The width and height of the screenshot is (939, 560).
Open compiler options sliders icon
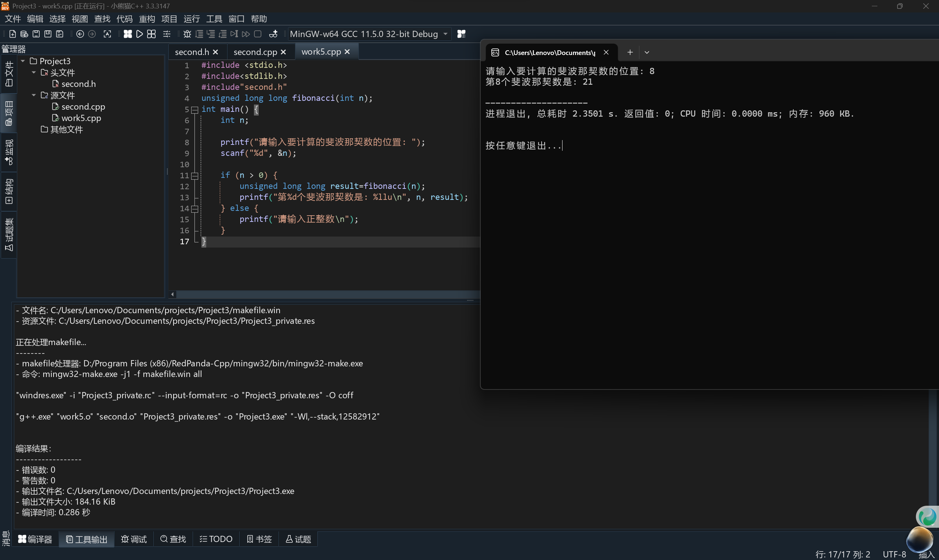(x=167, y=34)
